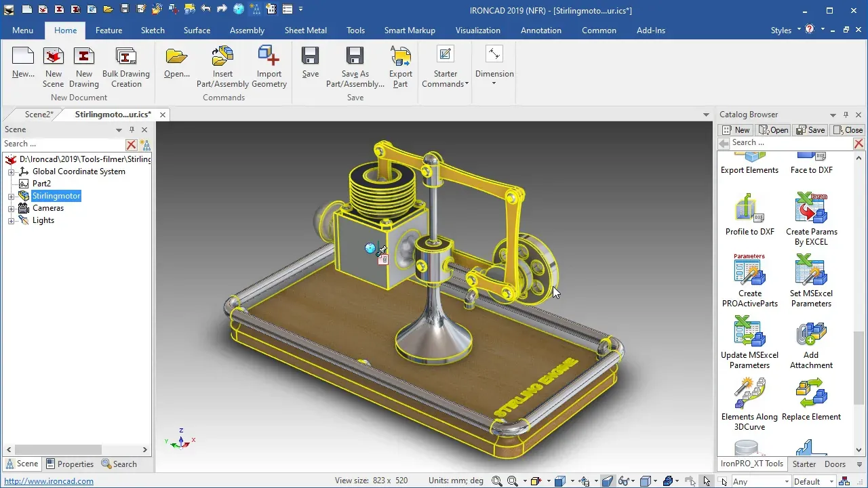Click the New Scene ribbon icon
The width and height of the screenshot is (868, 488).
pyautogui.click(x=53, y=57)
